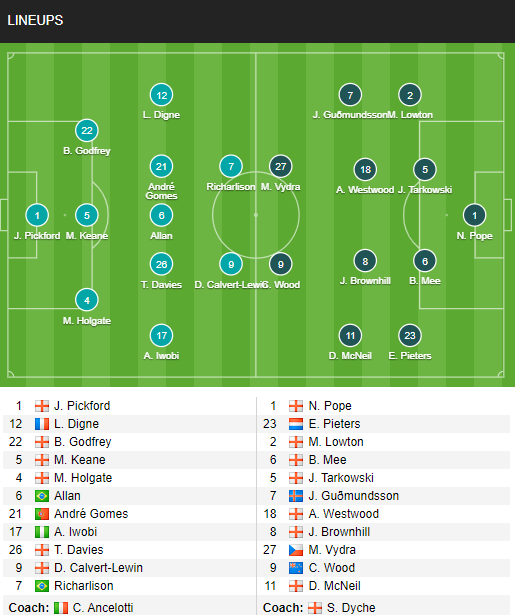The image size is (515, 615).
Task: Click the LINEUPS header title
Action: (x=35, y=20)
